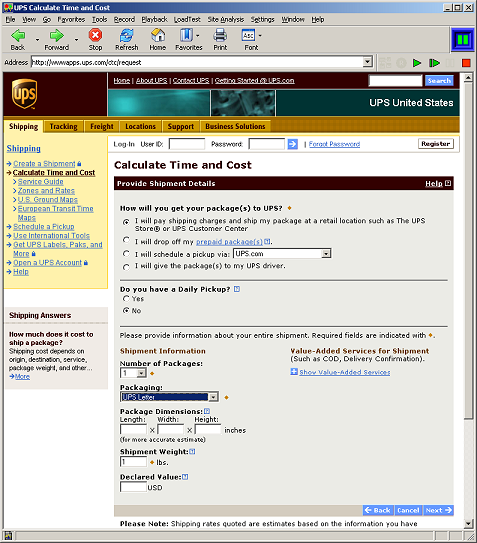The width and height of the screenshot is (477, 543).
Task: Select No for Daily Pickup
Action: pos(126,310)
